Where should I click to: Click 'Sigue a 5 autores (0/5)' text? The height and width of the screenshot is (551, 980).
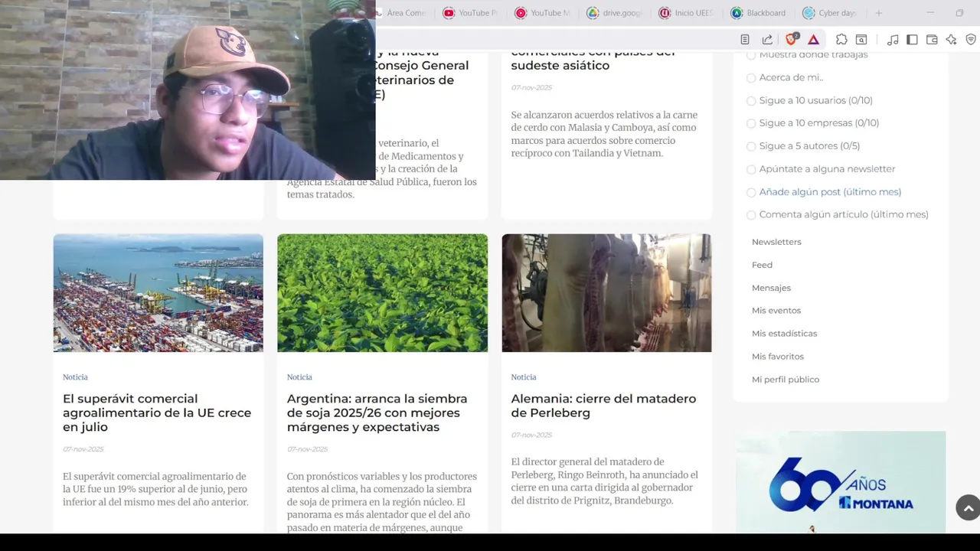click(809, 146)
